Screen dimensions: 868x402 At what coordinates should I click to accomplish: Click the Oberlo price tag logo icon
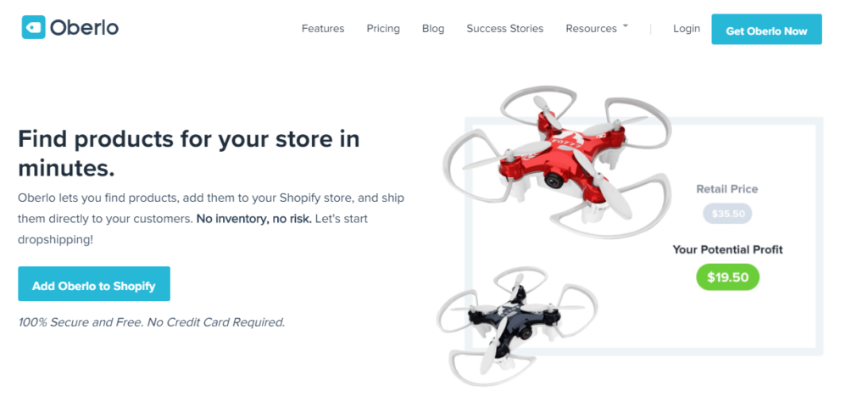[x=33, y=27]
